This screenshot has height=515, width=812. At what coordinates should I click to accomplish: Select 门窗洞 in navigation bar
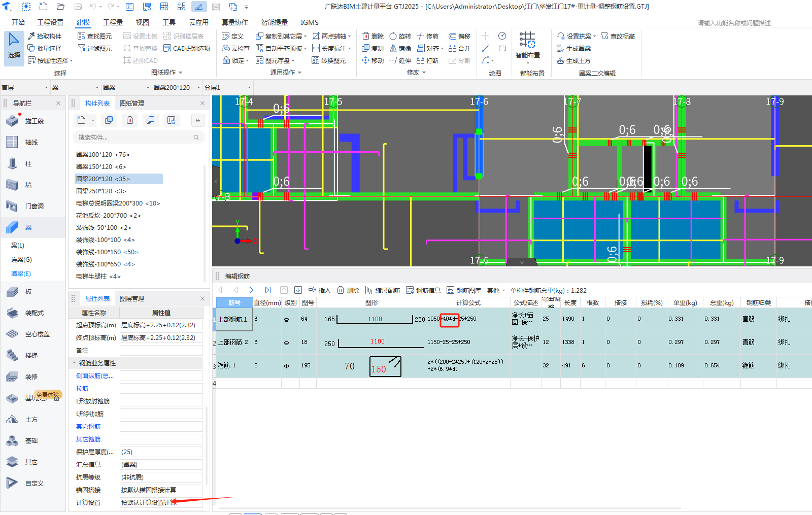pyautogui.click(x=33, y=207)
